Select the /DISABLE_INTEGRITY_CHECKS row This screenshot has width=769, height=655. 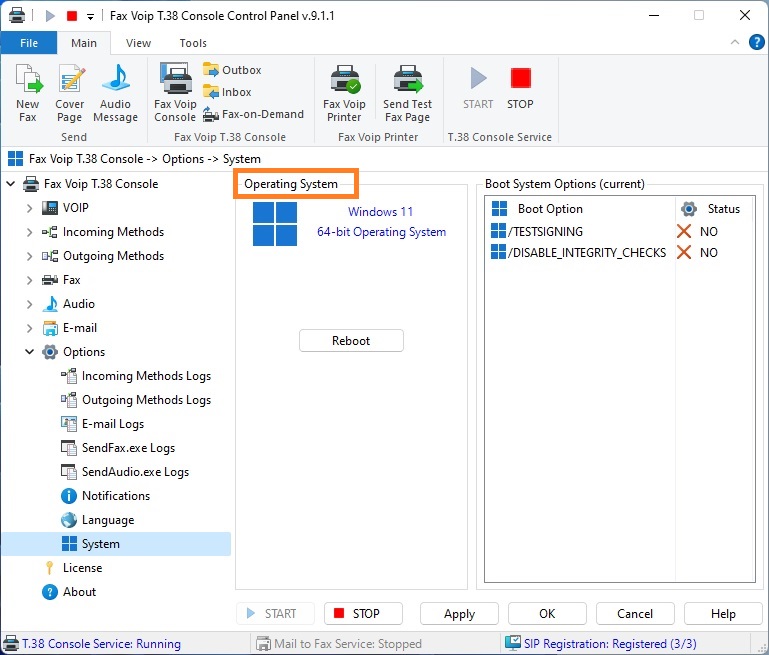point(620,252)
